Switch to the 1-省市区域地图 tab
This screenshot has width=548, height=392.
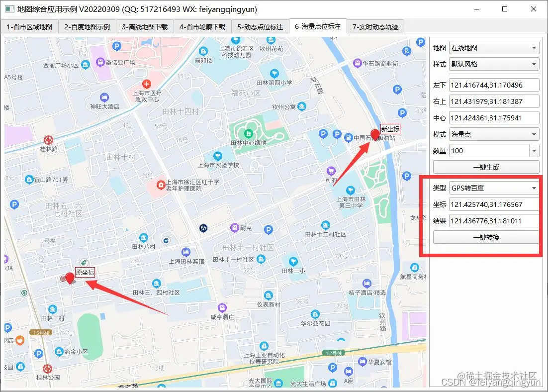click(29, 27)
